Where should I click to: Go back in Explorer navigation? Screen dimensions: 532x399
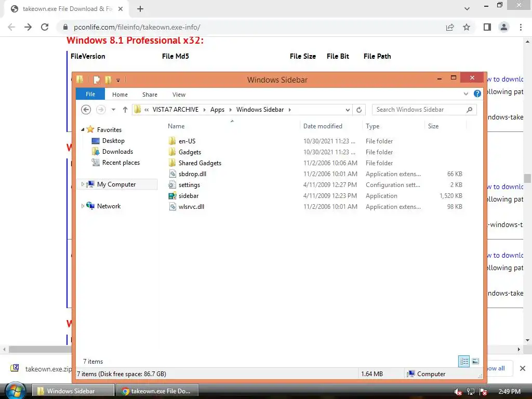(86, 110)
